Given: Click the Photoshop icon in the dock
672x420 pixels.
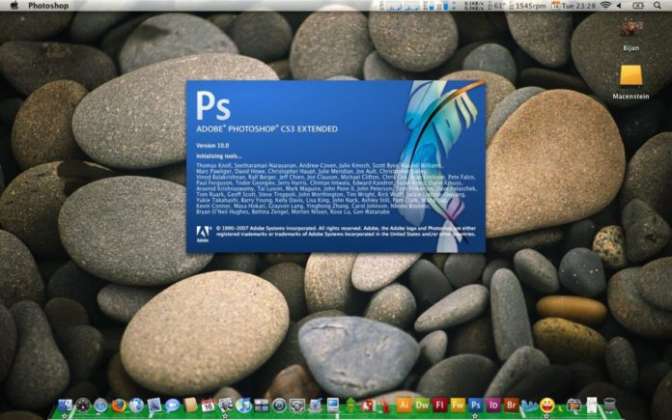Looking at the screenshot, I should click(476, 406).
